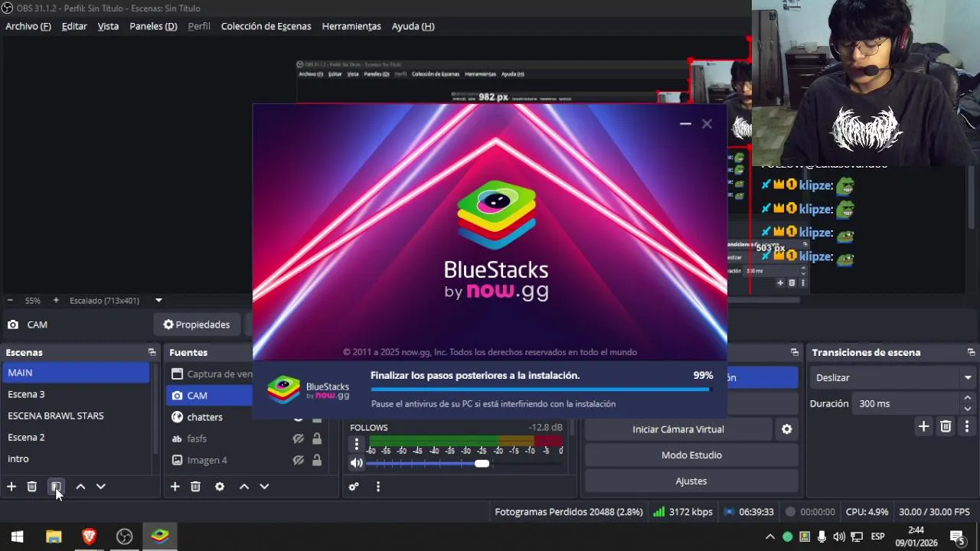Click OBS Studio taskbar icon
The image size is (980, 551).
(x=124, y=536)
